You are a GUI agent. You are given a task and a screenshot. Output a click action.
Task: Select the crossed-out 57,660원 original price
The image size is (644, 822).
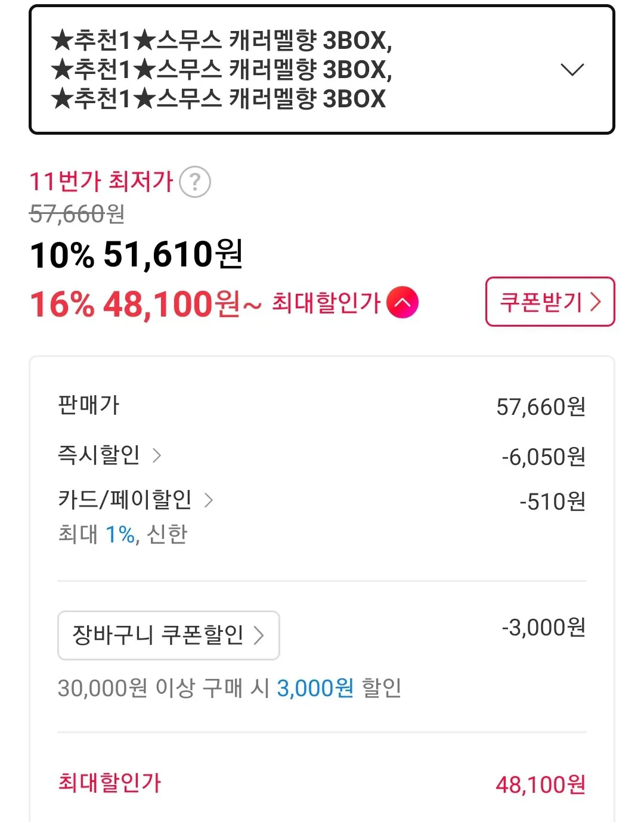pyautogui.click(x=78, y=214)
